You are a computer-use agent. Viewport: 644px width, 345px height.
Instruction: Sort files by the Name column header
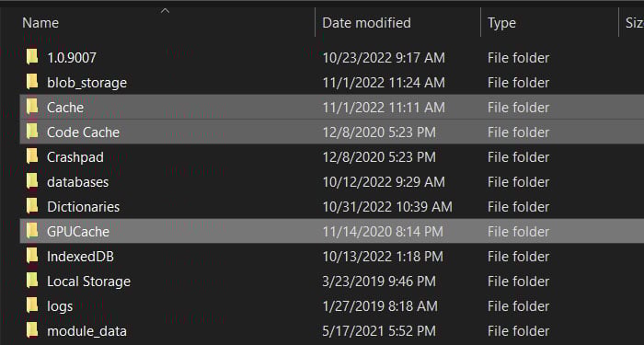pos(40,23)
